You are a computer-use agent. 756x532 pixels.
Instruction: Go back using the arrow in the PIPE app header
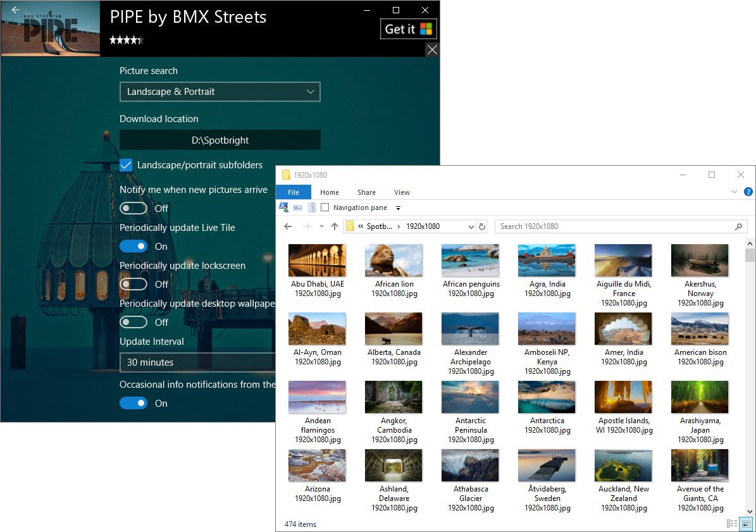(x=15, y=9)
